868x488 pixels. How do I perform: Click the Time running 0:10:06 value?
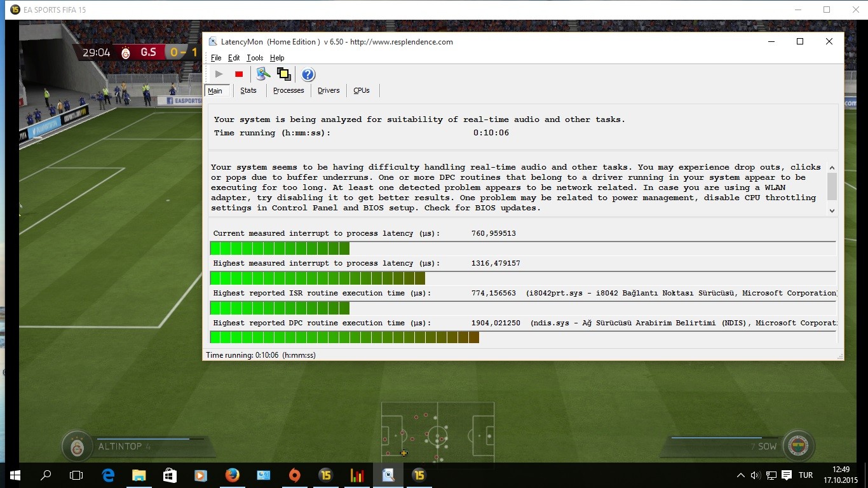point(491,133)
